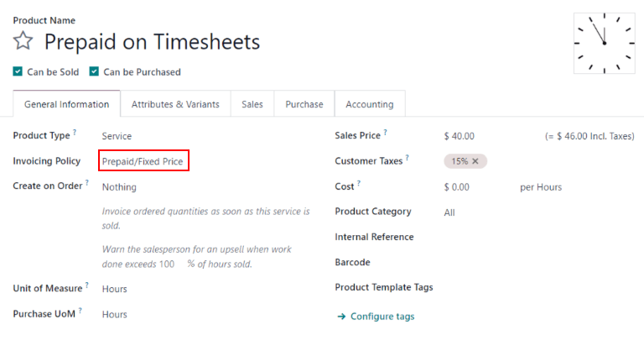Screen dimensions: 644x340
Task: Open the Create on Order dropdown
Action: (119, 187)
